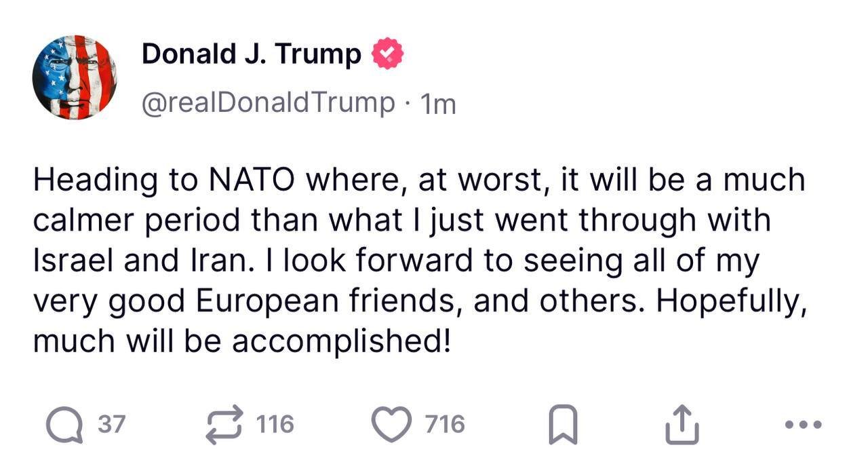Open the @realDonaldTrump handle link
Viewport: 868px width, 458px height.
click(268, 103)
